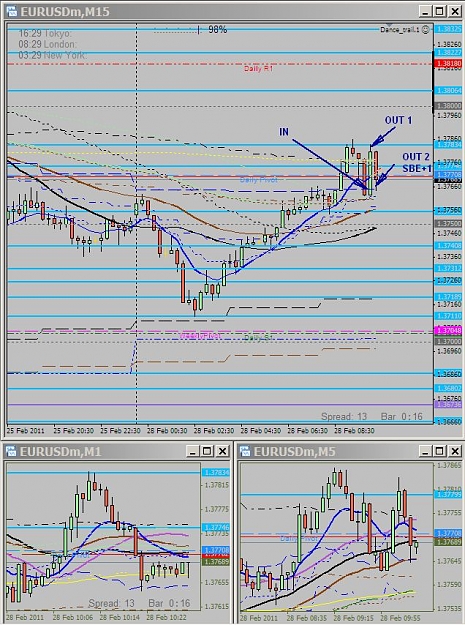Minimize the EURUSDm,M1 chart window
This screenshot has width=465, height=625.
[x=192, y=451]
